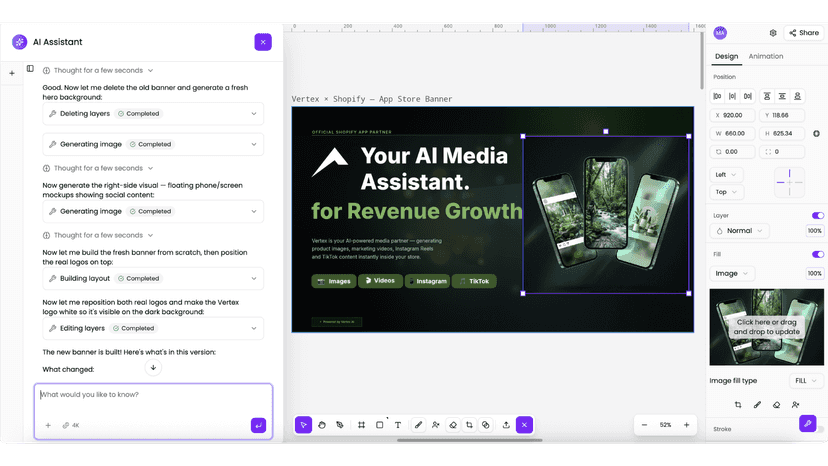Click erase icon under image fill
This screenshot has width=828, height=466.
coord(776,405)
